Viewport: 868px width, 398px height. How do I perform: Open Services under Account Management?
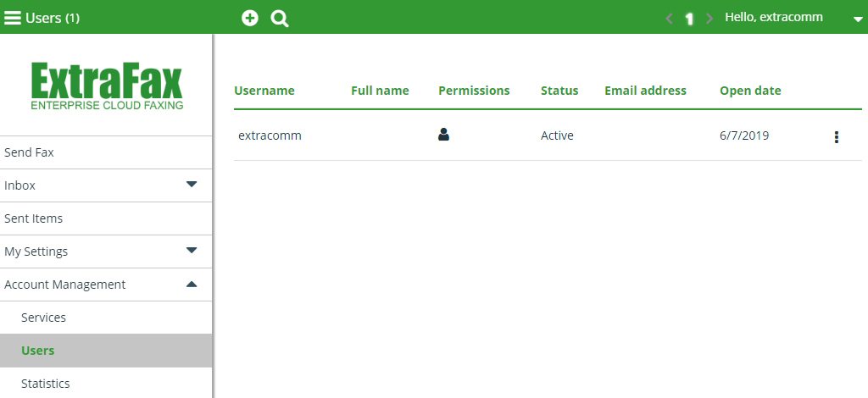tap(106, 318)
